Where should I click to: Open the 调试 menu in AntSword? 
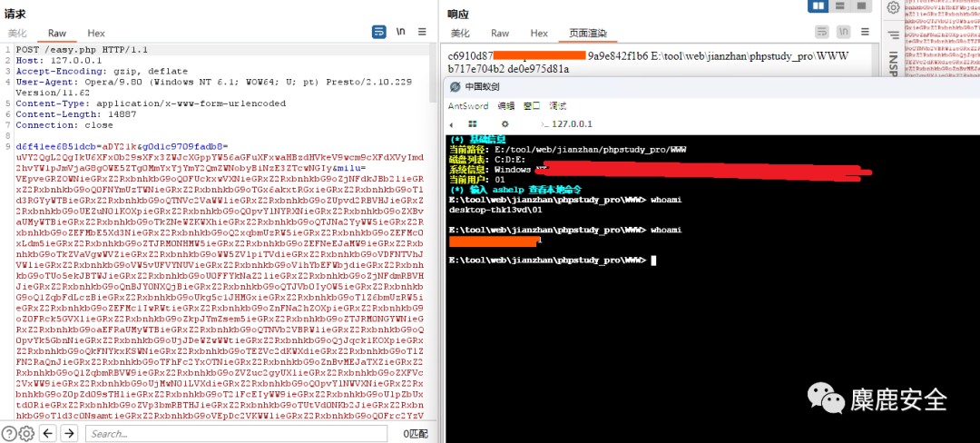pos(557,105)
